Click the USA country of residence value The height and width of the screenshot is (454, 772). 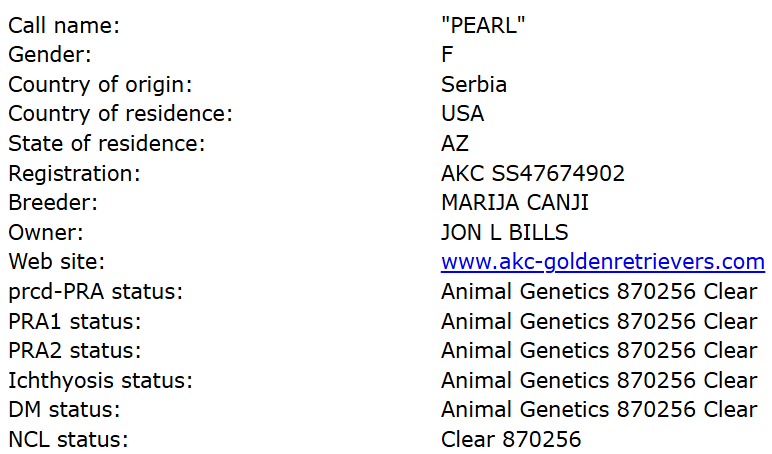462,114
